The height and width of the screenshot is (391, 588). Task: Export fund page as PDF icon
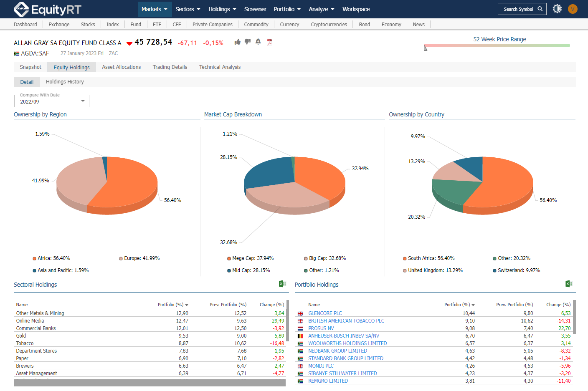tap(269, 42)
